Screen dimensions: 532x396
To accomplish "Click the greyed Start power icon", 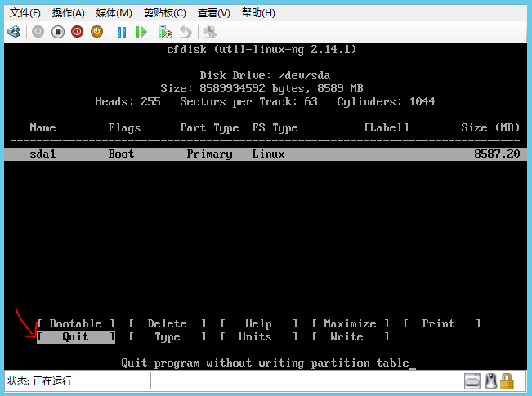I will click(x=38, y=32).
